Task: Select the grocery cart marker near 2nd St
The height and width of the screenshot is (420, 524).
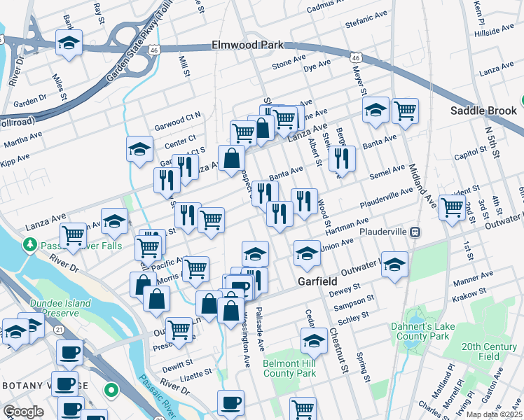Action: 452,209
